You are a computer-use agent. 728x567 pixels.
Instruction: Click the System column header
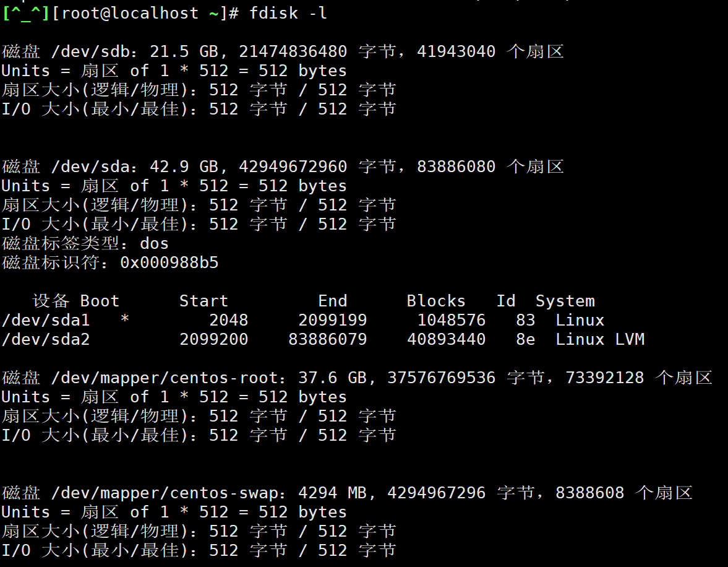(x=565, y=301)
